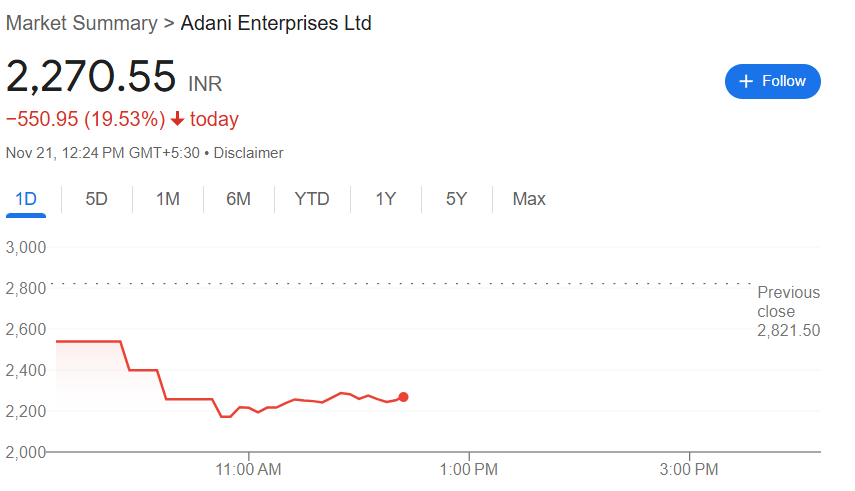The image size is (855, 491).
Task: Open the Disclaimer link
Action: pyautogui.click(x=249, y=153)
